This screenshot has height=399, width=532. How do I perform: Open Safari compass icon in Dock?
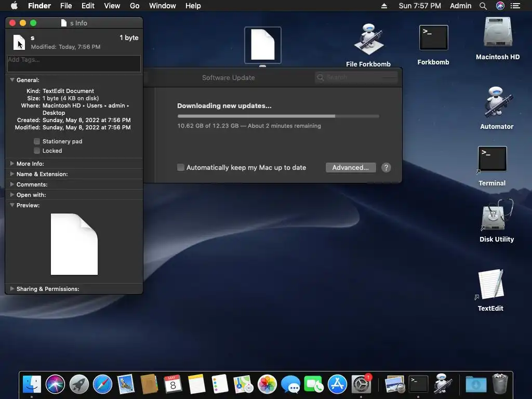pyautogui.click(x=102, y=384)
